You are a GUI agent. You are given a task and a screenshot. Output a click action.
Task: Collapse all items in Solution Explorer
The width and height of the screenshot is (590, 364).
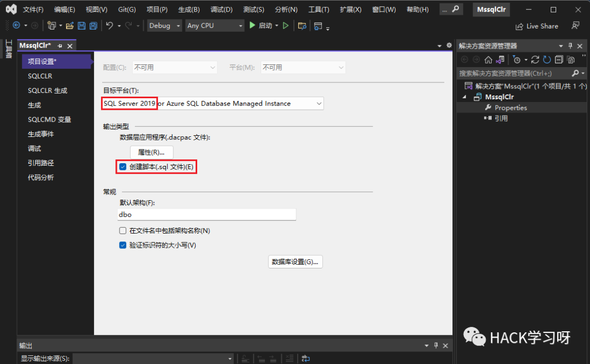[x=559, y=60]
